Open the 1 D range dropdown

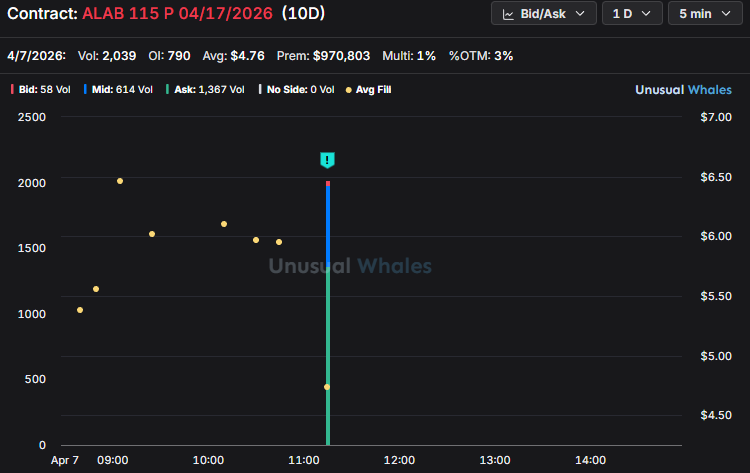pyautogui.click(x=632, y=13)
